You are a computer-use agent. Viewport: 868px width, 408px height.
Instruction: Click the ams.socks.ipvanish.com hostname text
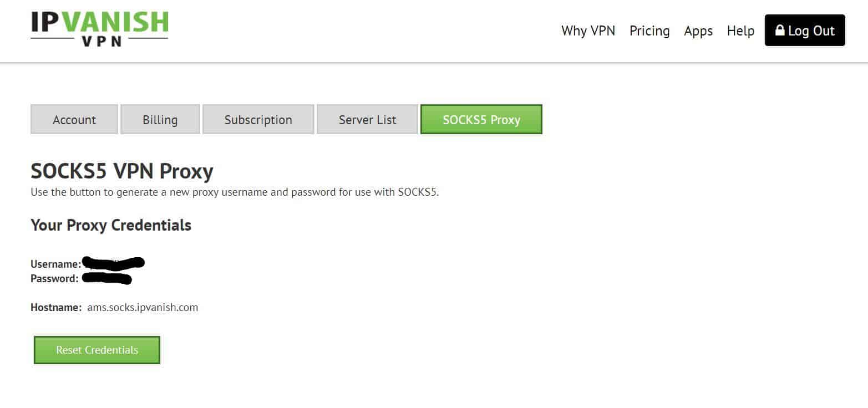[x=143, y=307]
